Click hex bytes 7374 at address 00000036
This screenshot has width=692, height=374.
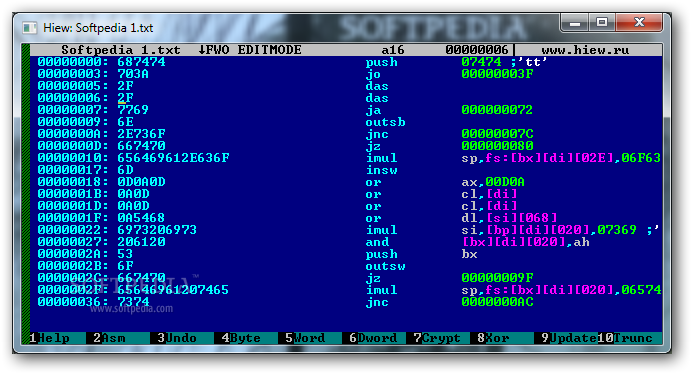click(x=133, y=302)
